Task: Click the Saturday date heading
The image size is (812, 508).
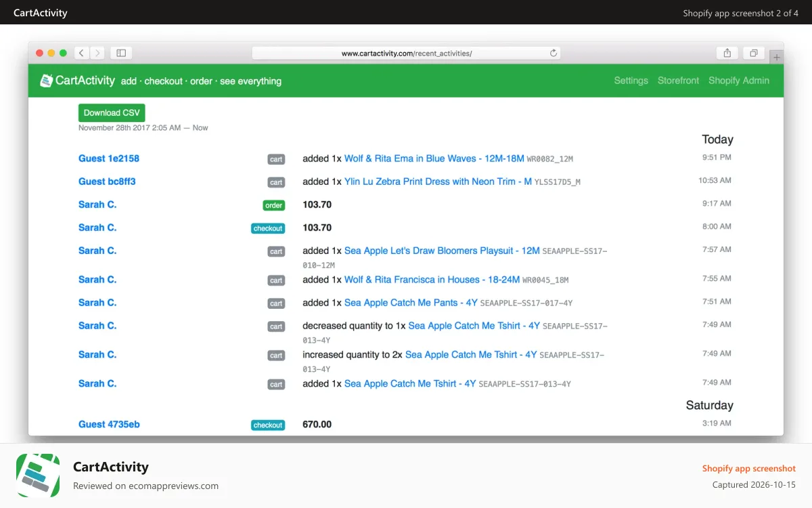Action: 709,405
